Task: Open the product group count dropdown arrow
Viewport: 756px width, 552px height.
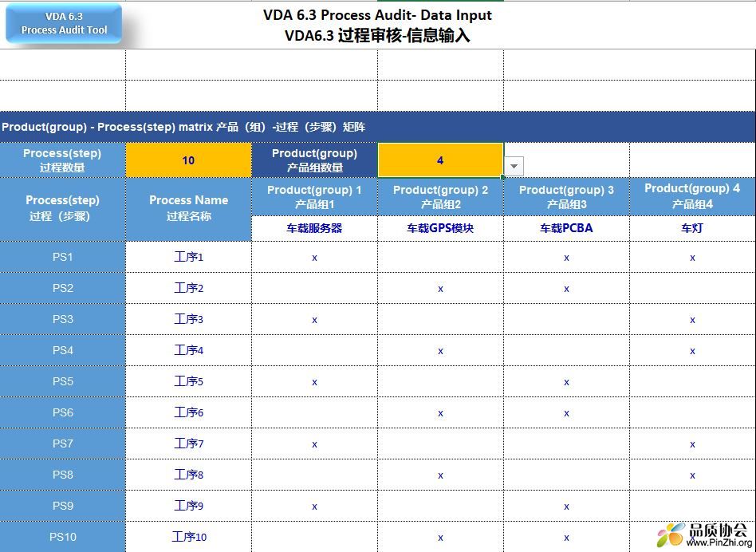Action: pos(514,167)
